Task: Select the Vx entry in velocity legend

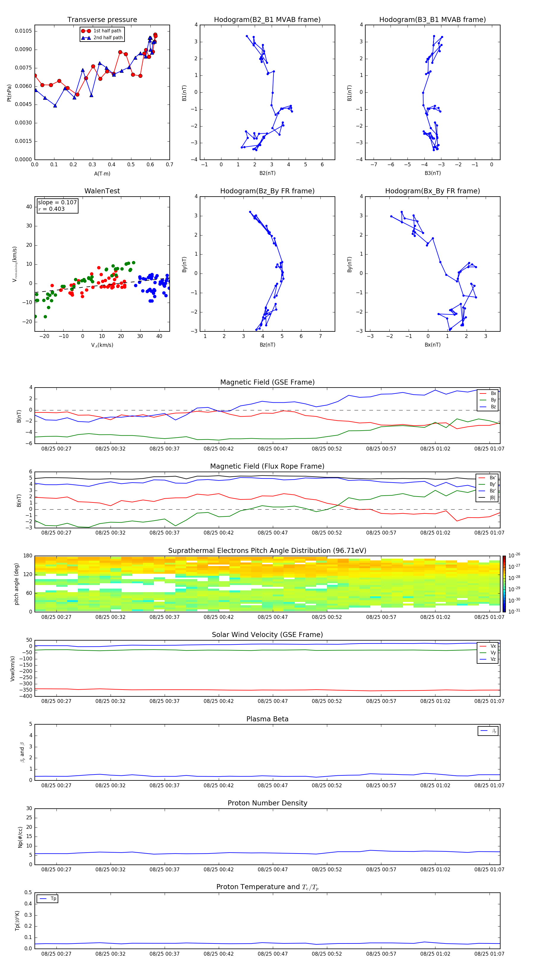Action: click(488, 646)
